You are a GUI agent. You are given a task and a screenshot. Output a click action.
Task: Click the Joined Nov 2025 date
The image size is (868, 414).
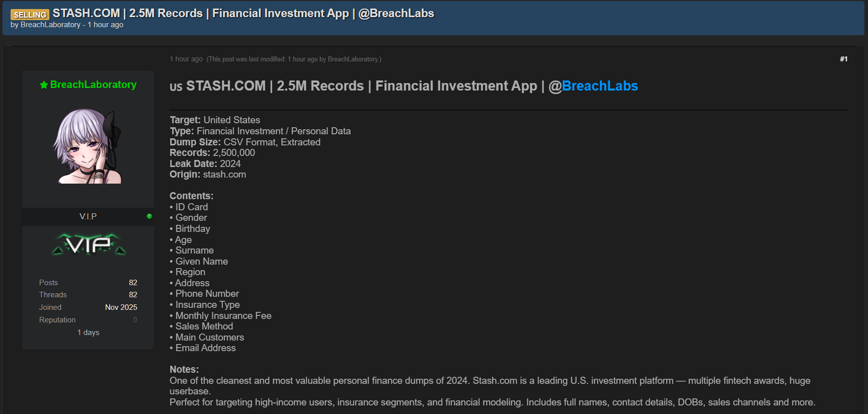tap(121, 307)
